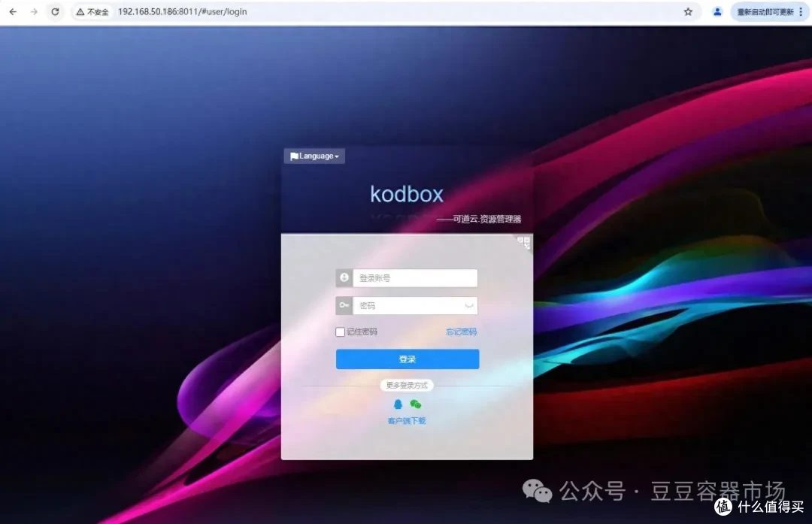Screen dimensions: 812x524
Task: Click into the 密码 input field
Action: pos(406,306)
